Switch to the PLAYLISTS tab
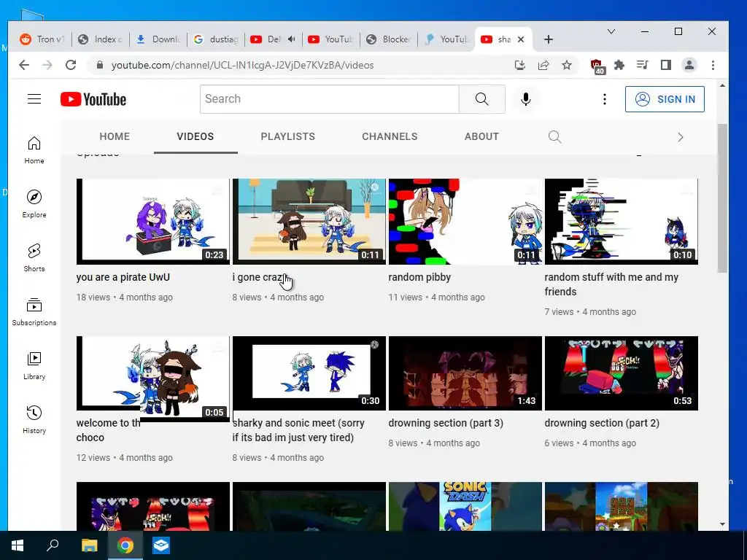Screen dimensions: 747x560 click(x=287, y=136)
